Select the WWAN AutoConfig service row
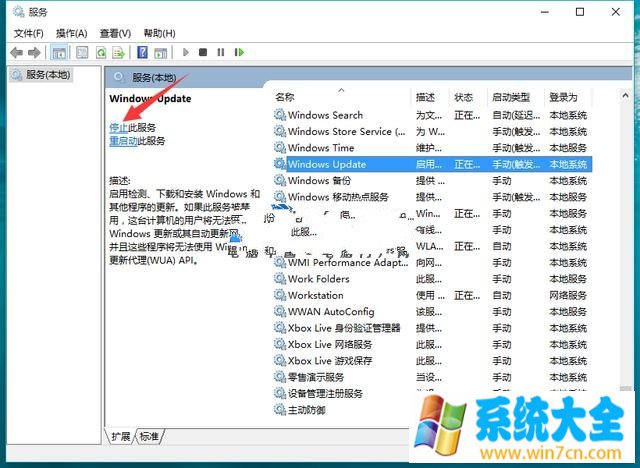The image size is (640, 468). click(432, 312)
